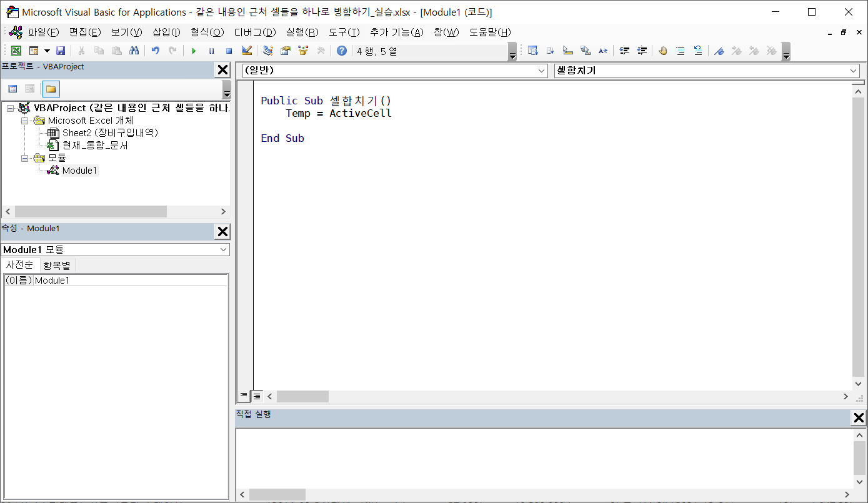
Task: Uncomment the selected block
Action: pos(698,51)
